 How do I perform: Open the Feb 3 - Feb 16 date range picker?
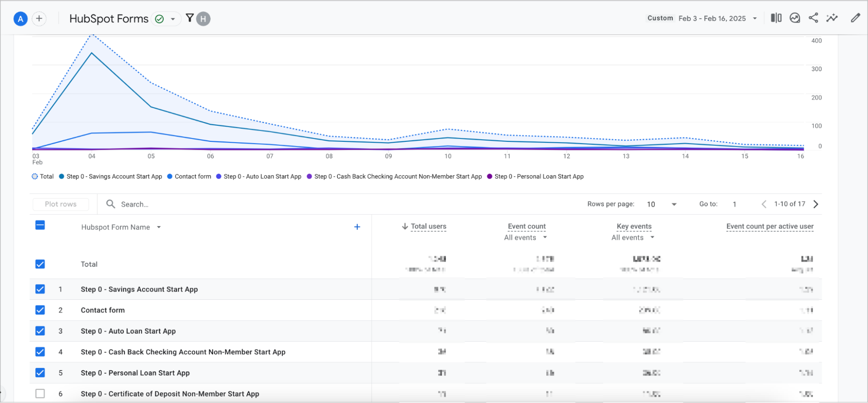tap(718, 18)
